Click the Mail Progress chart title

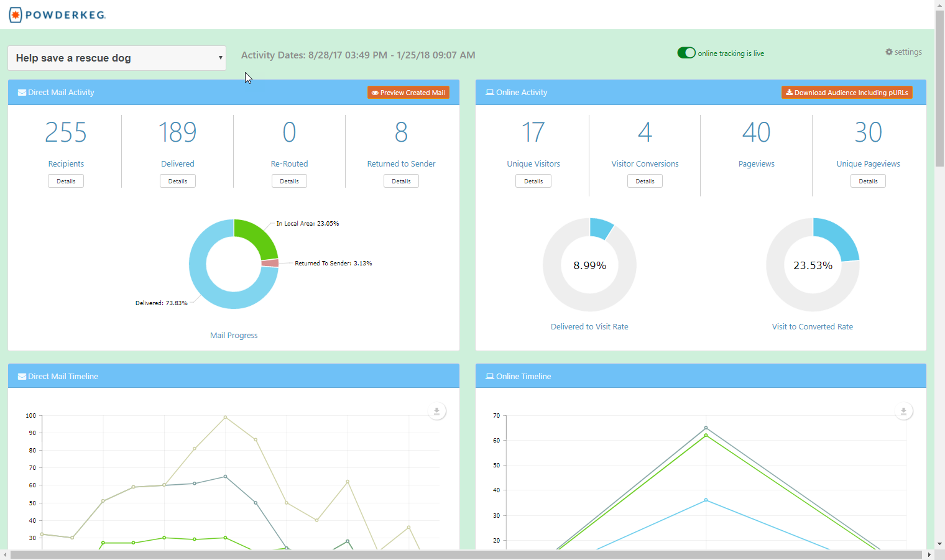click(234, 335)
